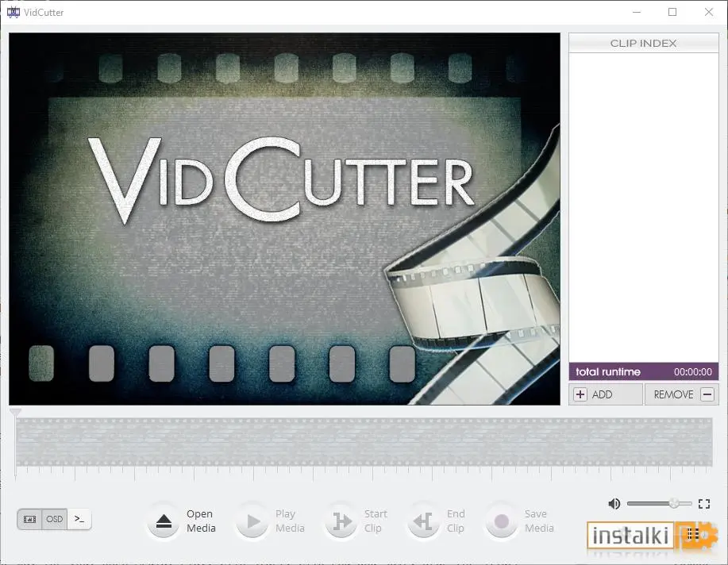Toggle the OSD button

point(54,519)
